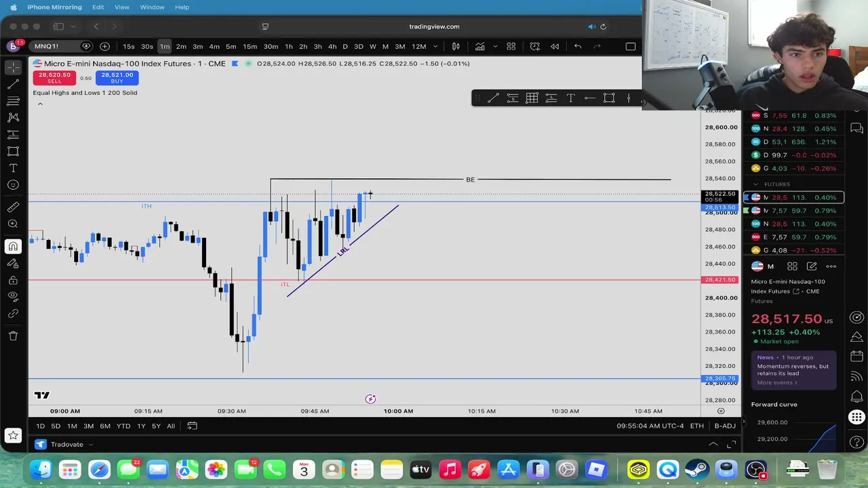Select the ruler measure tool
Viewport: 868px width, 488px height.
click(x=13, y=207)
